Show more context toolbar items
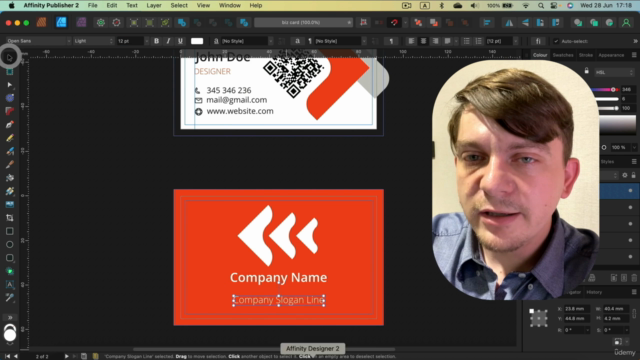The image size is (640, 360). (635, 41)
